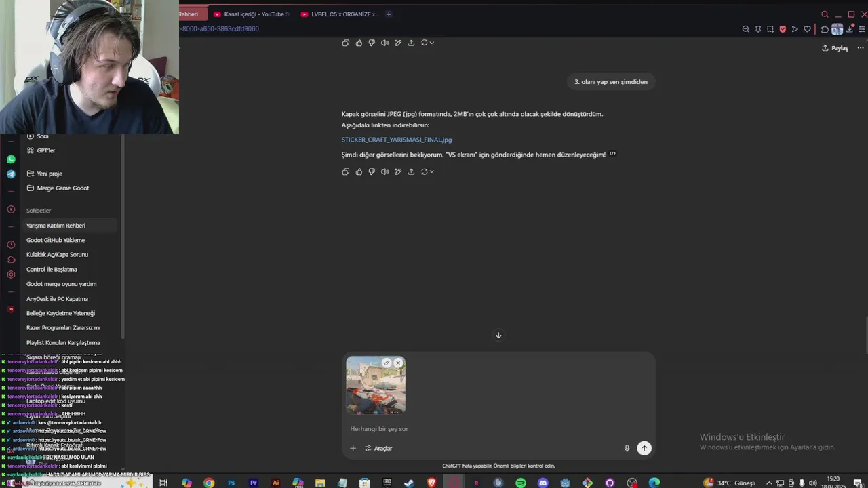
Task: Click the pinboard pin icon in toolbar
Action: tap(758, 29)
